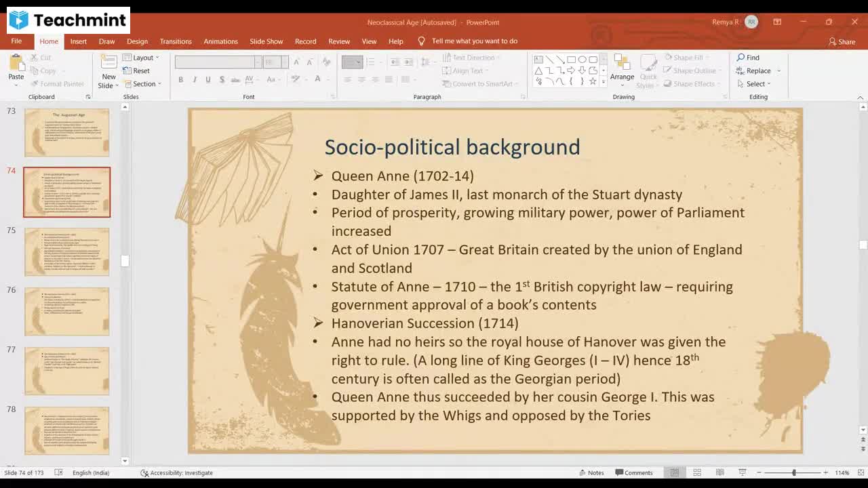Viewport: 868px width, 488px height.
Task: Toggle Strikethrough formatting
Action: [x=235, y=79]
